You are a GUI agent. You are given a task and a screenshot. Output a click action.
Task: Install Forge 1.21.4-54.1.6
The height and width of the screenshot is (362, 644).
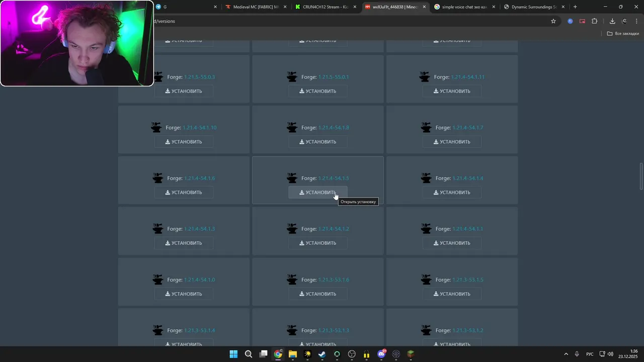point(184,192)
